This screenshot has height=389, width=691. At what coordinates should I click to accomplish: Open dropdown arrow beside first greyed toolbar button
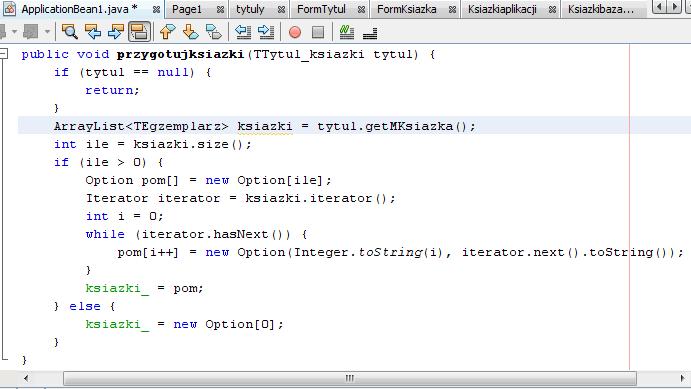(x=14, y=32)
